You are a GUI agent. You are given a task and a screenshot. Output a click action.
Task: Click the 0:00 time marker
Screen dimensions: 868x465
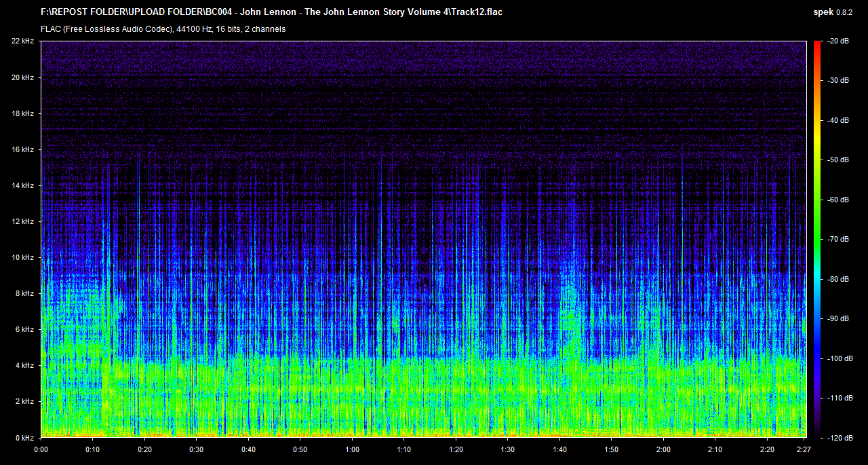[x=41, y=449]
